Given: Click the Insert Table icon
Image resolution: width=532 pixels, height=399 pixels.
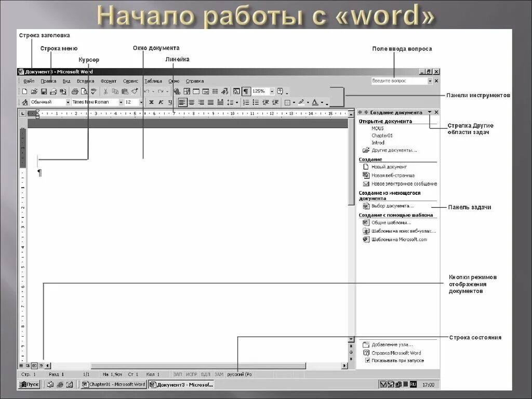Looking at the screenshot, I should point(196,91).
